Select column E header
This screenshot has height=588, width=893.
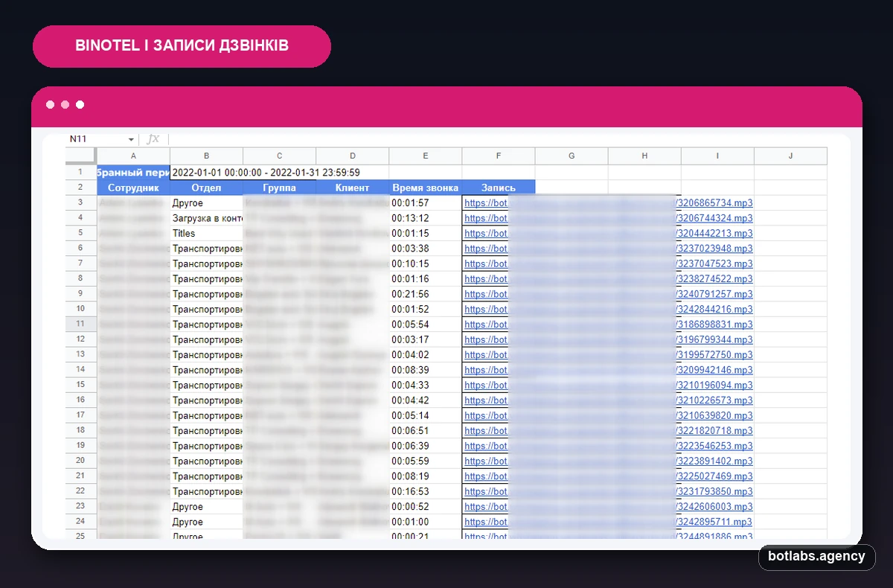[426, 156]
